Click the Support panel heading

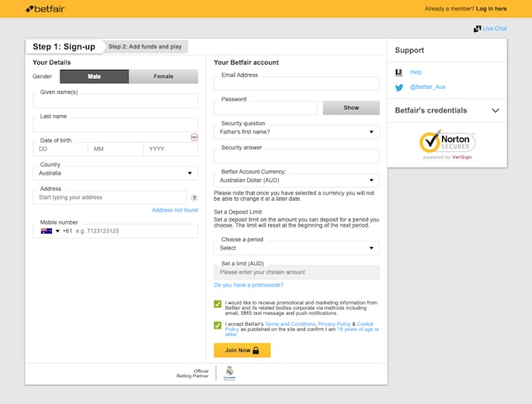[409, 50]
